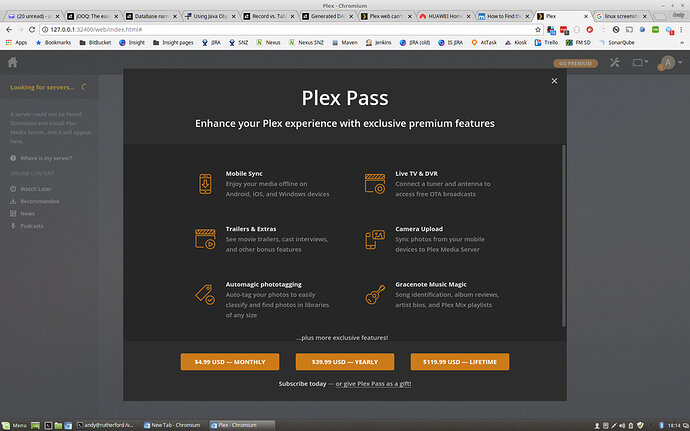The width and height of the screenshot is (690, 431).
Task: Open the Insight bookmark
Action: (132, 43)
